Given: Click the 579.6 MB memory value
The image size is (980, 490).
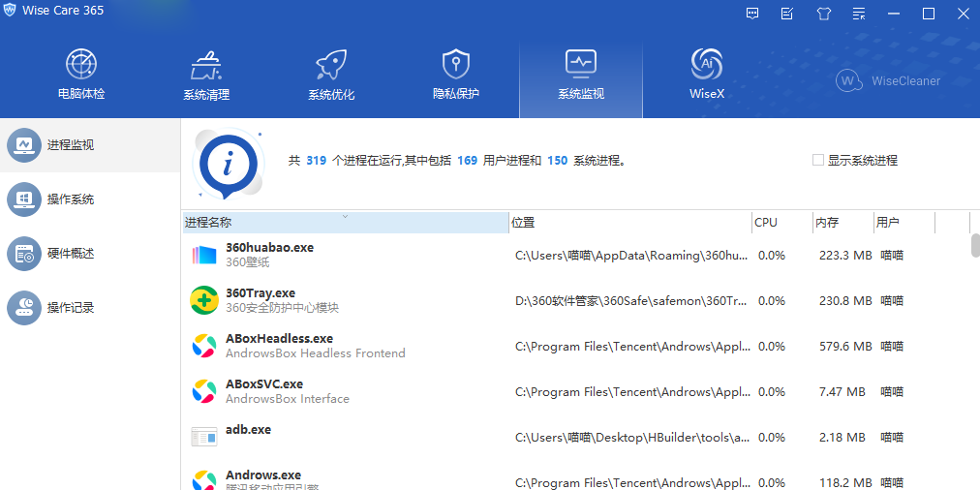Looking at the screenshot, I should pos(845,347).
